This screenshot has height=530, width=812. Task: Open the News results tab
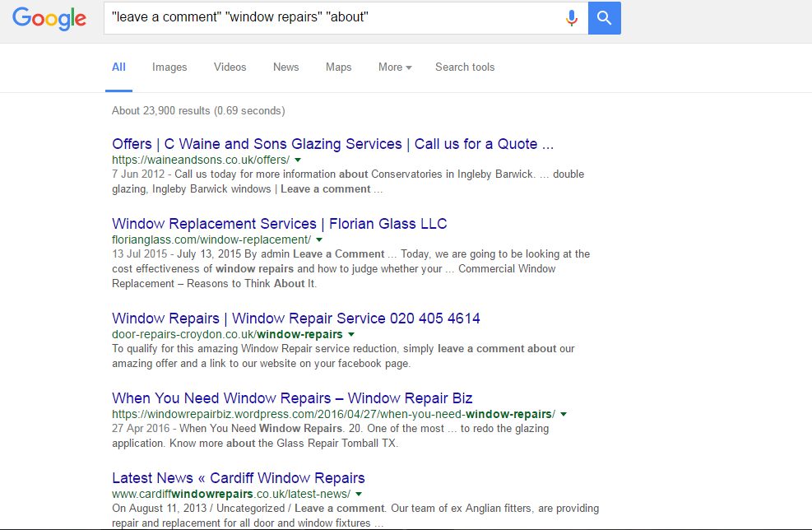(285, 67)
